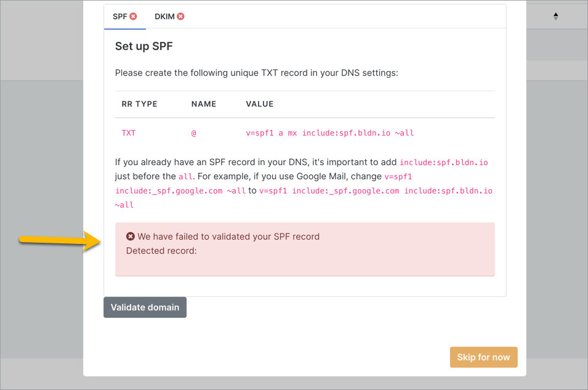Click the 'failed to validated your SPF record' message

click(x=228, y=237)
